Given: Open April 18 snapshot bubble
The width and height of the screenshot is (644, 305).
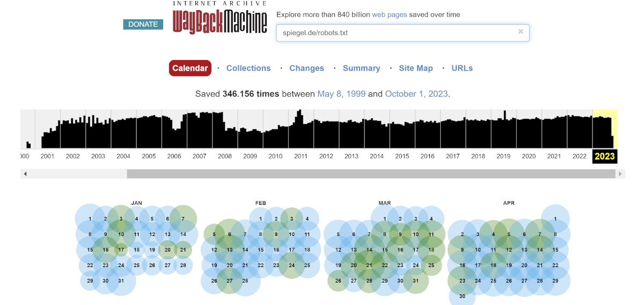Looking at the screenshot, I should pos(493,265).
